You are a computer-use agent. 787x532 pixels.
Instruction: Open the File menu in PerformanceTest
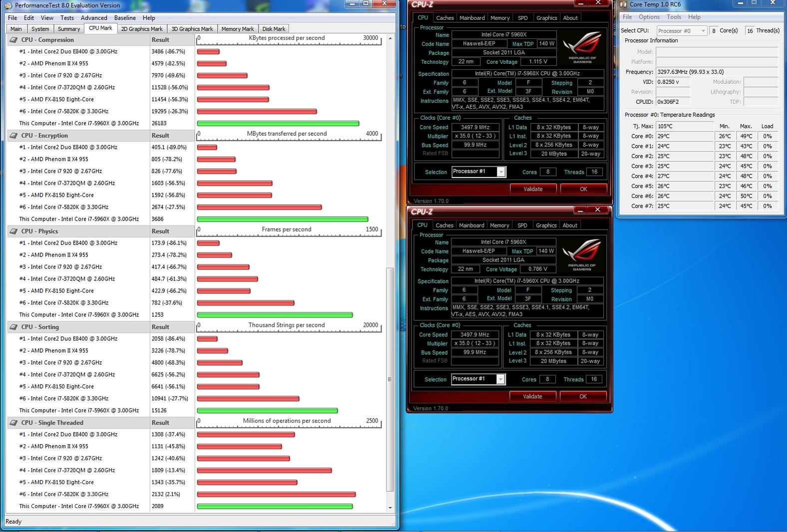pyautogui.click(x=12, y=17)
